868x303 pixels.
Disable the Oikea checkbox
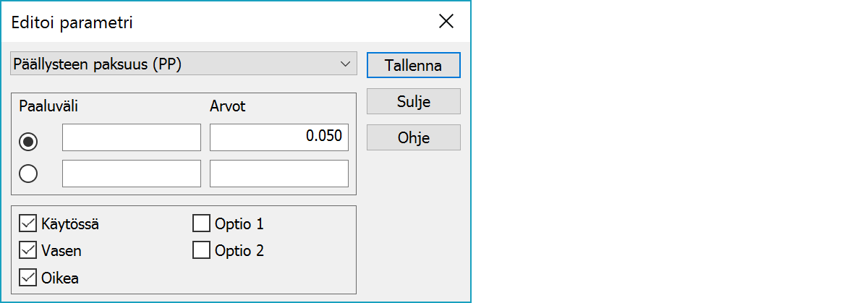28,278
